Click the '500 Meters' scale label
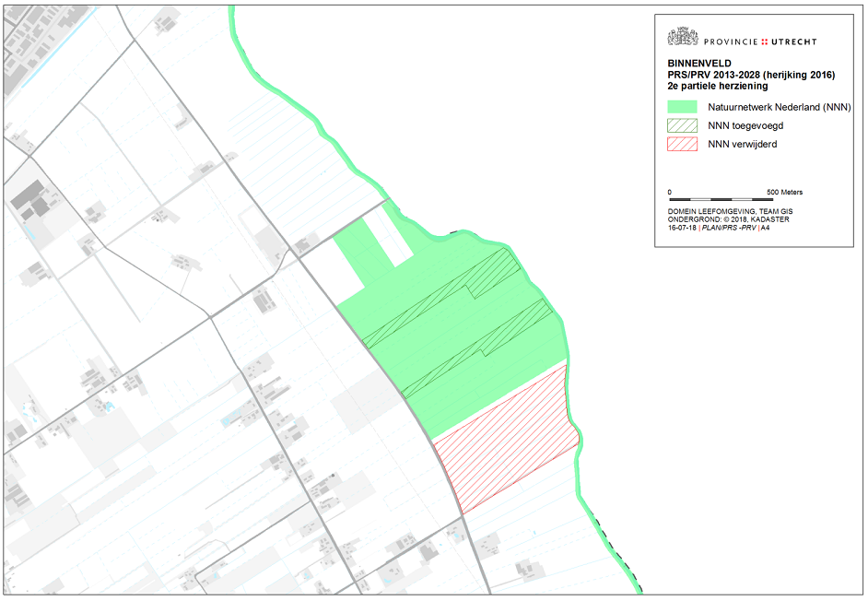This screenshot has height=601, width=868. [784, 193]
